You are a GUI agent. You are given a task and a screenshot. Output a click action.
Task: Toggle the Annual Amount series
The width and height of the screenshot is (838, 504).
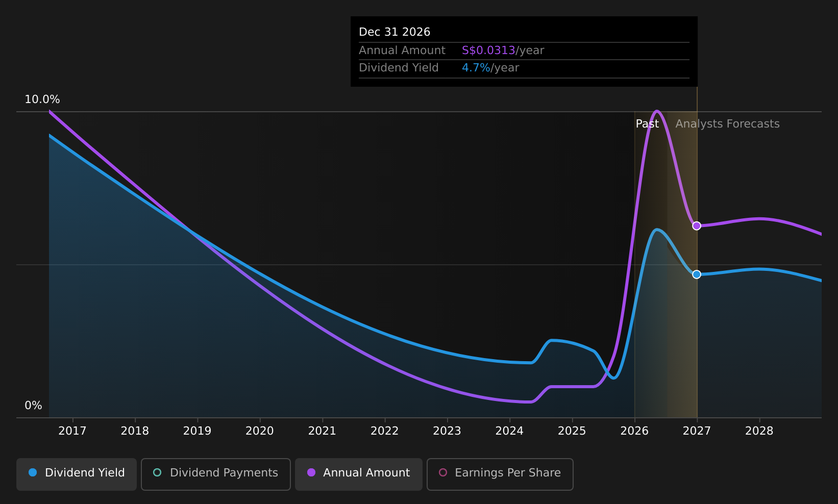(x=358, y=474)
